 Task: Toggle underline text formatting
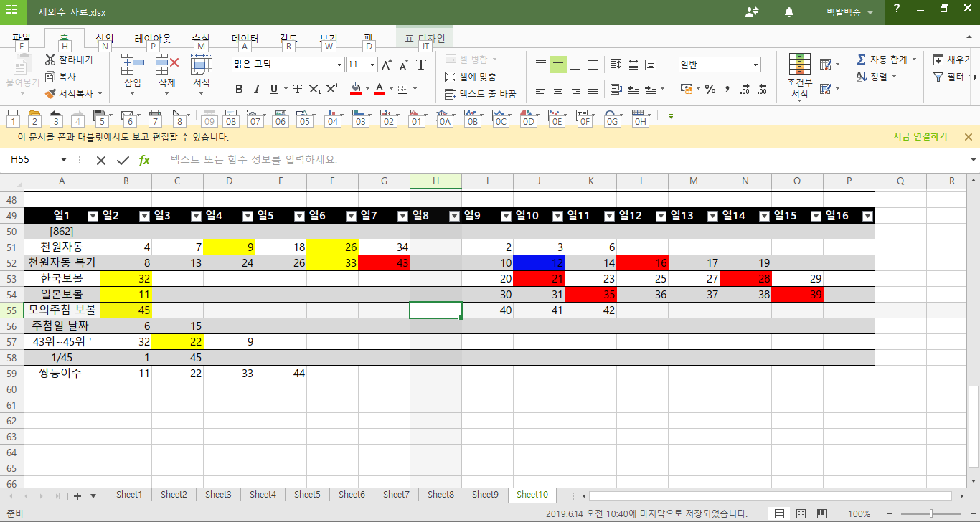[274, 90]
